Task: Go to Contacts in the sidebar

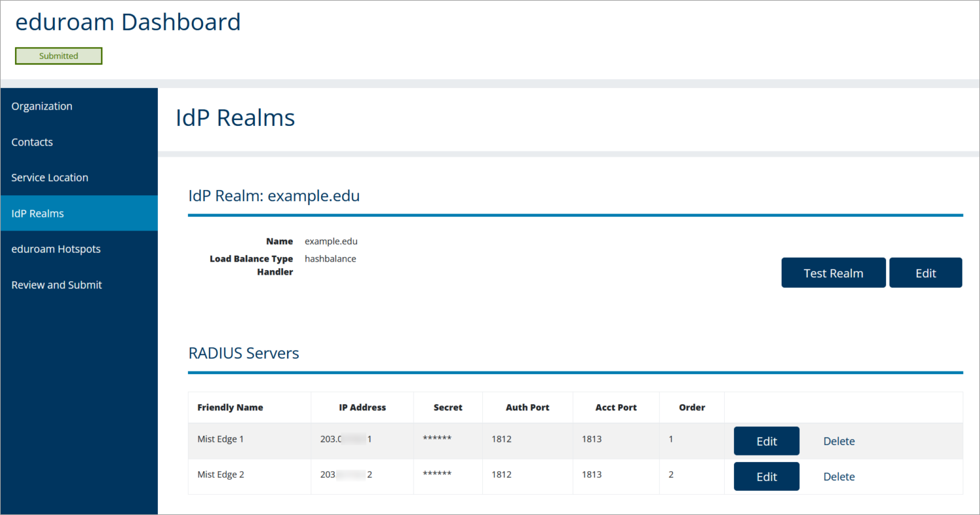Action: click(x=32, y=142)
